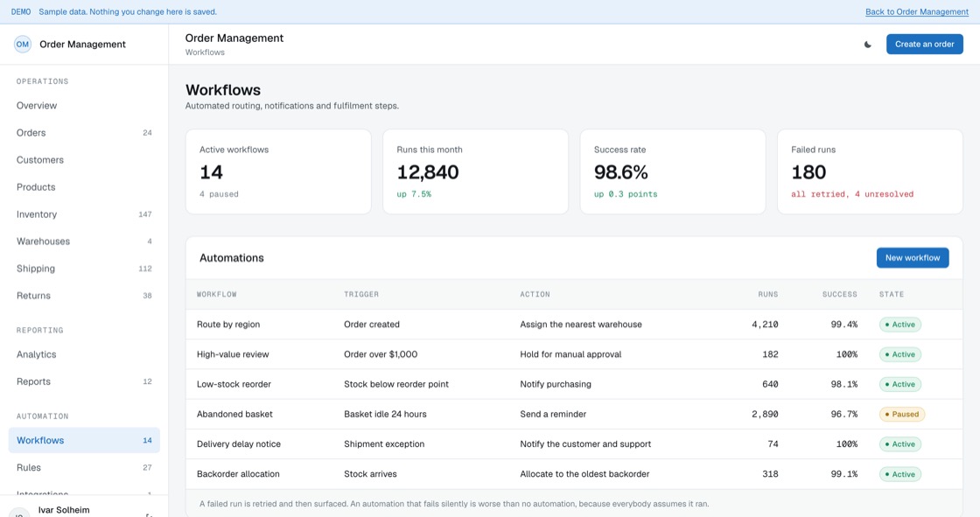
Task: Click 'Hold for manual approval' action cell
Action: click(x=570, y=354)
